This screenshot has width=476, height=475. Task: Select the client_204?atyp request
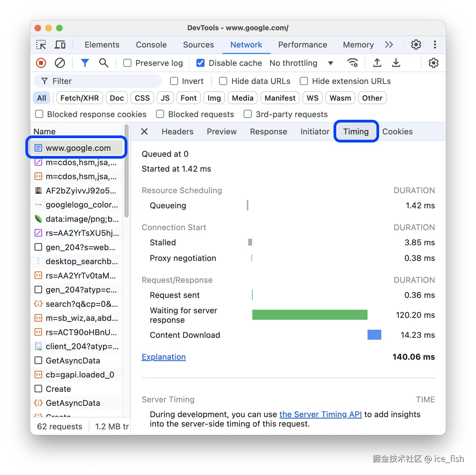[76, 346]
